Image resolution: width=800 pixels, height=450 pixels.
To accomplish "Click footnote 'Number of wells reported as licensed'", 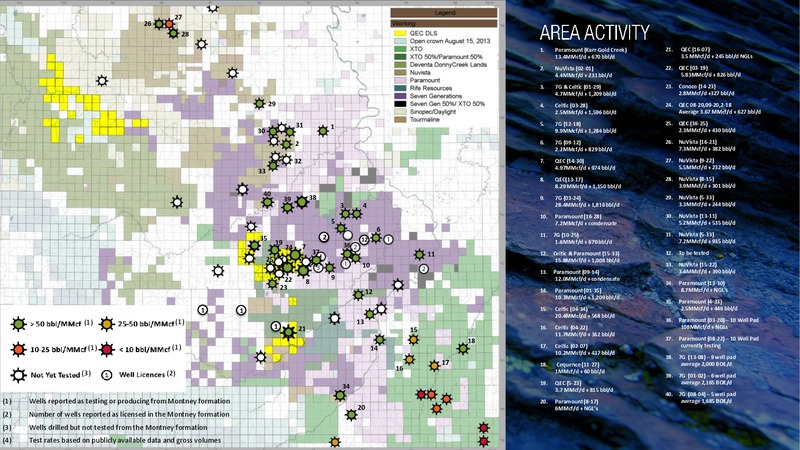I will 129,414.
